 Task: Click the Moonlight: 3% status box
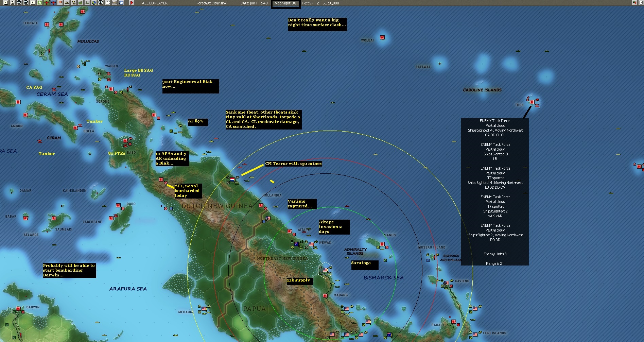pyautogui.click(x=285, y=3)
